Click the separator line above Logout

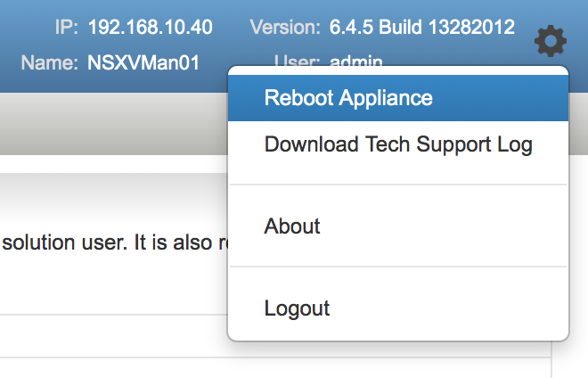pos(398,267)
